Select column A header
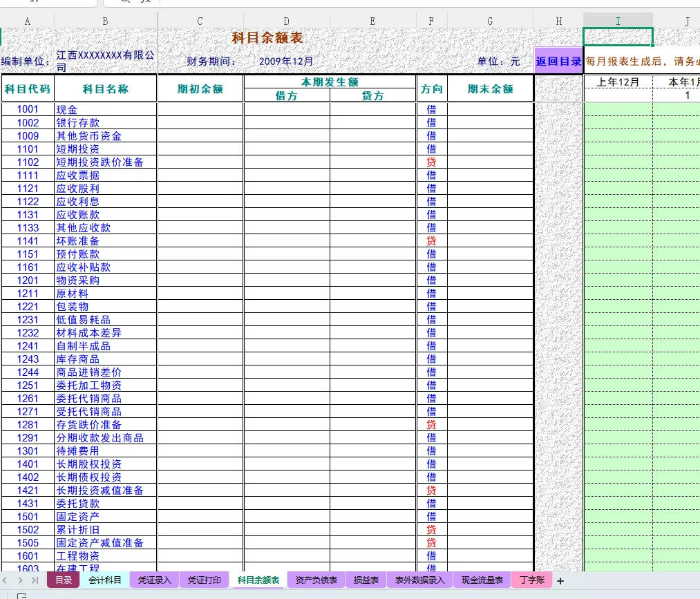This screenshot has width=700, height=599. (28, 21)
